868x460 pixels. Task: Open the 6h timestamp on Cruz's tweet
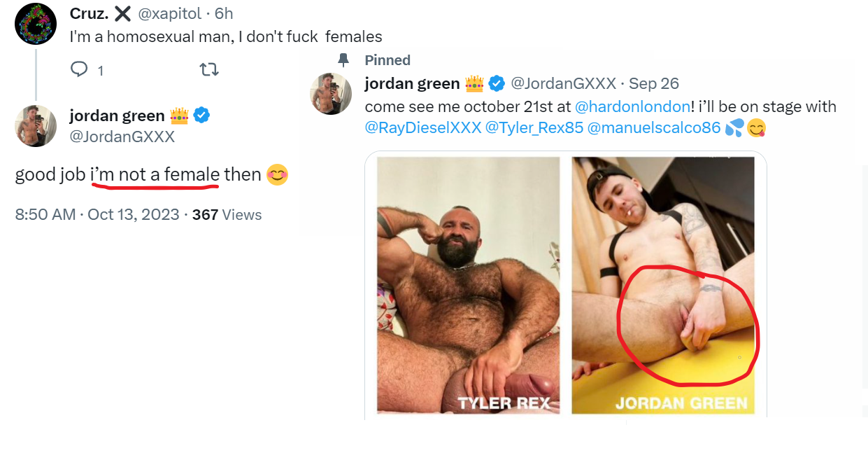click(224, 13)
